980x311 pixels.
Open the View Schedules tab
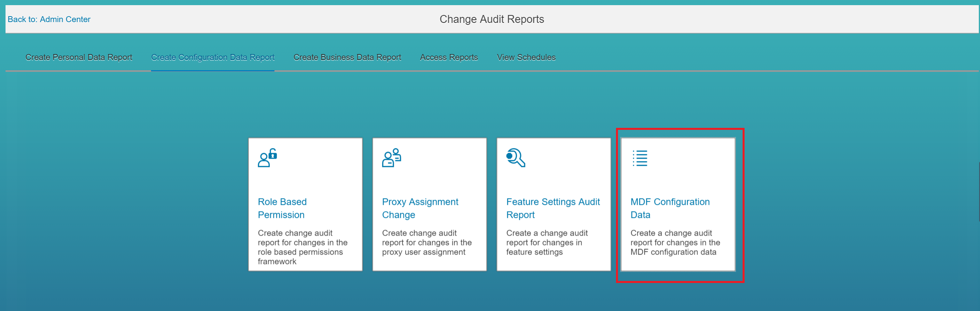[526, 57]
